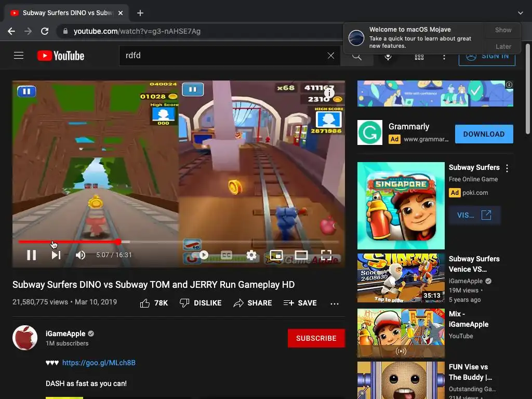Click the Grammarly DOWNLOAD button

coord(484,134)
